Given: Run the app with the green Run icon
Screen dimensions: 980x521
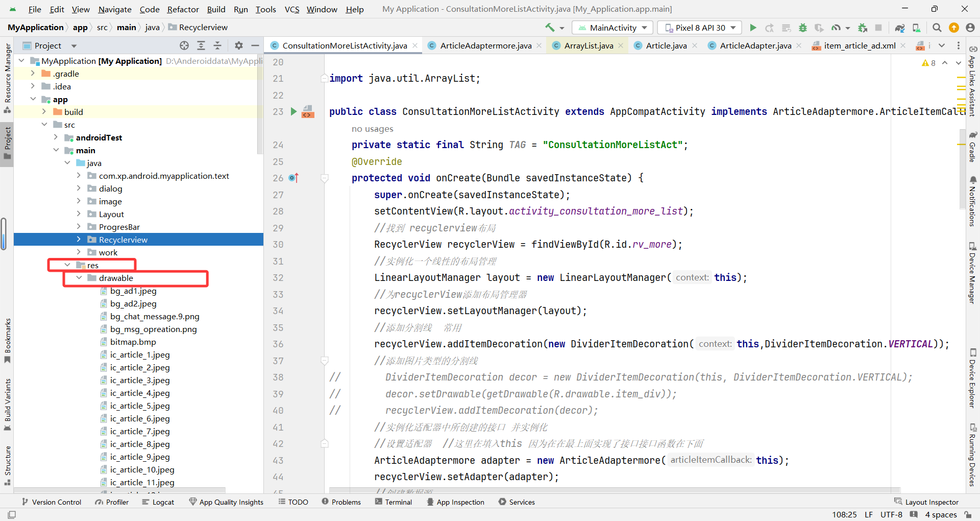Looking at the screenshot, I should click(x=753, y=28).
